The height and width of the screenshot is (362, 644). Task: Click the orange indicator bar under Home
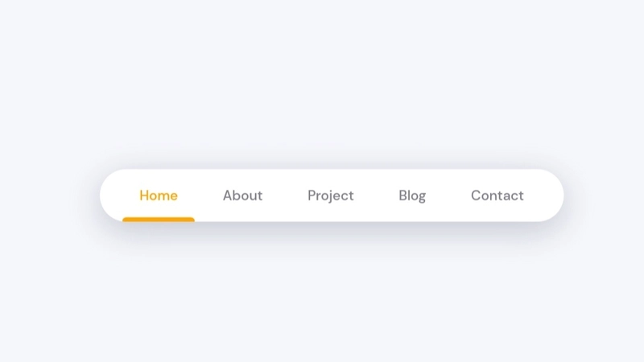point(159,220)
